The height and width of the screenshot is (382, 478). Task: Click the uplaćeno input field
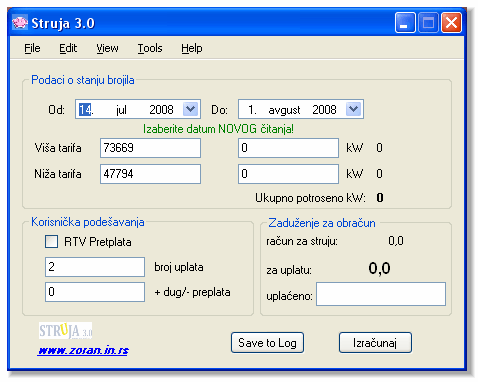click(381, 294)
